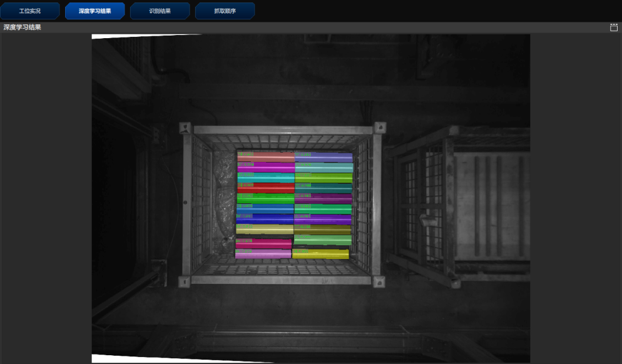The height and width of the screenshot is (364, 622).
Task: Click the violet detection box in right column
Action: (324, 220)
